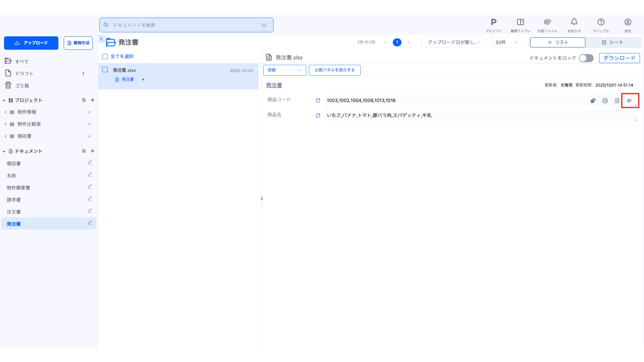Click the 比較パネルを表示する button
This screenshot has width=644, height=362.
334,70
